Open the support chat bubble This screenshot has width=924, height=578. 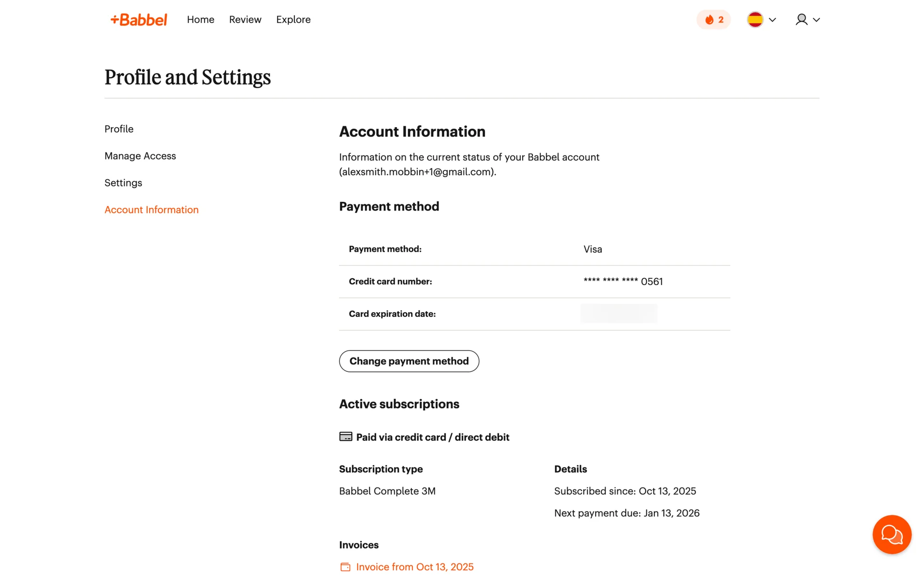(891, 534)
